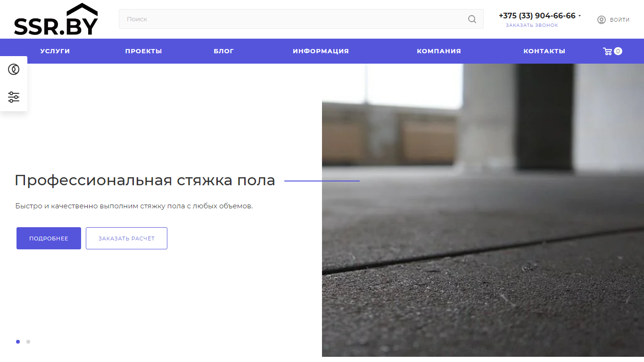Open the Компания menu
This screenshot has height=362, width=644.
coord(439,51)
